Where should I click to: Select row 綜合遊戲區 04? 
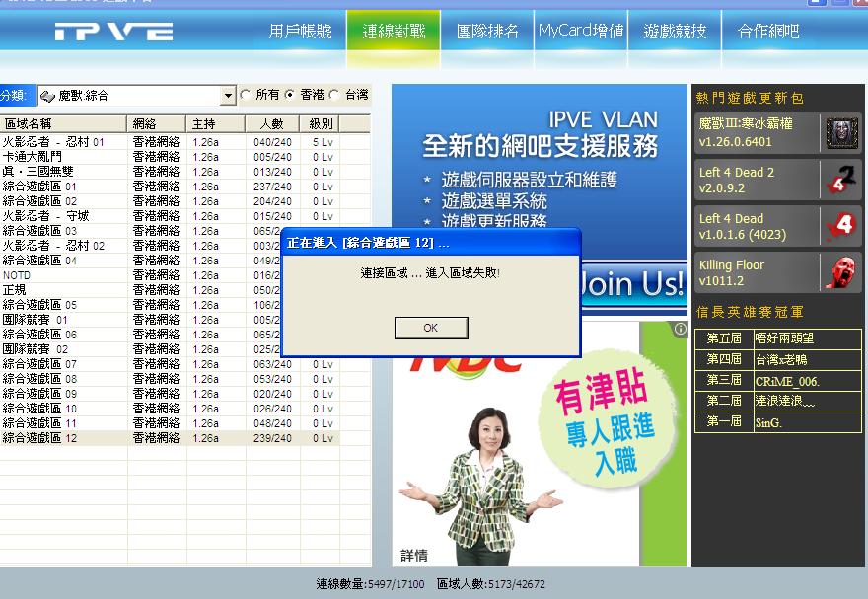coord(141,261)
